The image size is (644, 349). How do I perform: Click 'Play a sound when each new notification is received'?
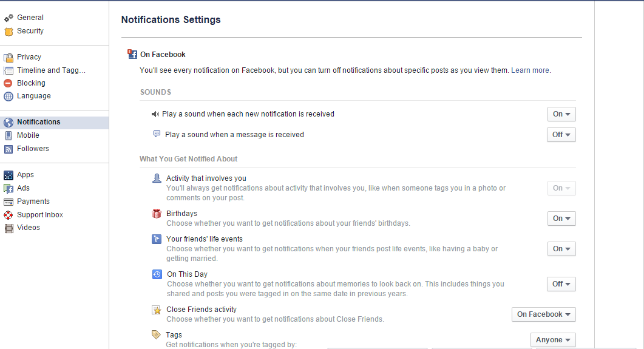[248, 114]
